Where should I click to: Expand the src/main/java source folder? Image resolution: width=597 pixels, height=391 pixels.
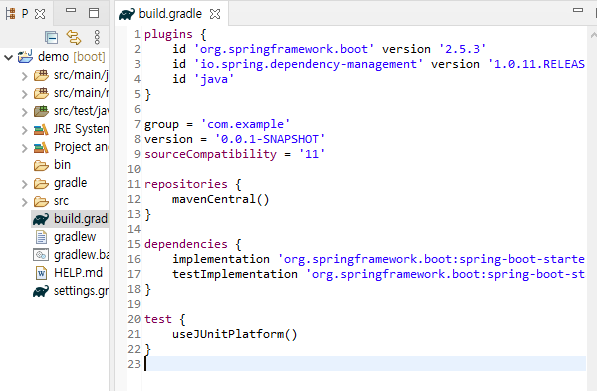(25, 76)
